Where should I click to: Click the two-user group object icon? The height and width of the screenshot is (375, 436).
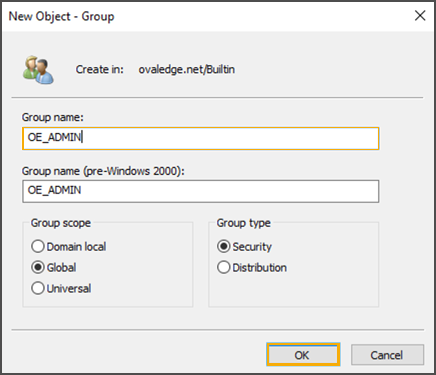38,70
